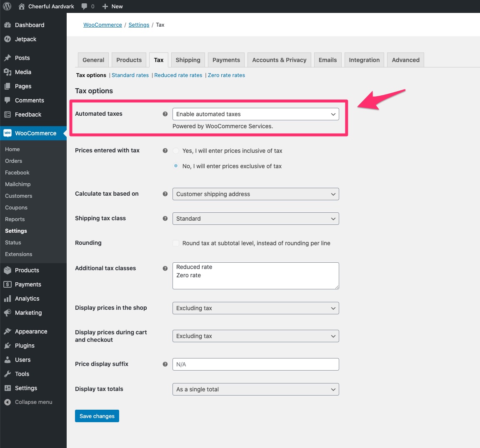Click help icon beside Automated taxes
The width and height of the screenshot is (480, 448).
coord(165,114)
